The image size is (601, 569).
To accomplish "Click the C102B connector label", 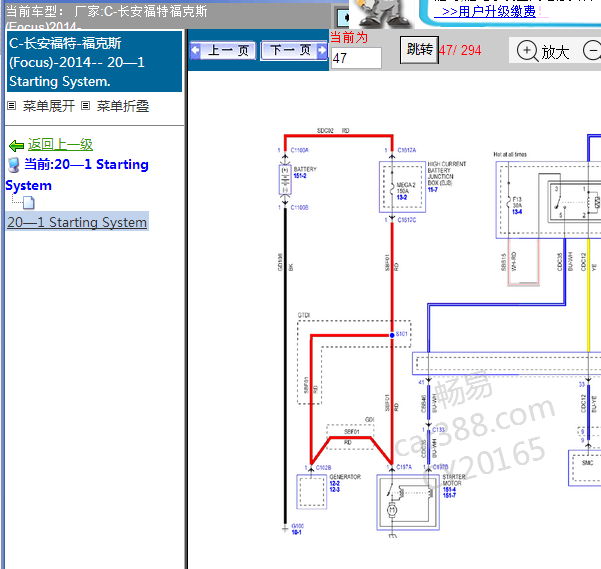I will coord(323,467).
